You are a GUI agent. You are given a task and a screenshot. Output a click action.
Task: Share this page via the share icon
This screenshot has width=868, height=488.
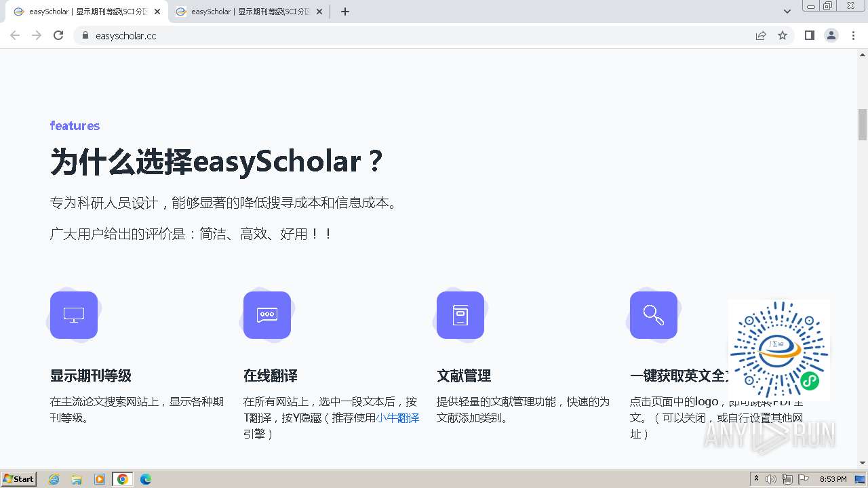(761, 35)
